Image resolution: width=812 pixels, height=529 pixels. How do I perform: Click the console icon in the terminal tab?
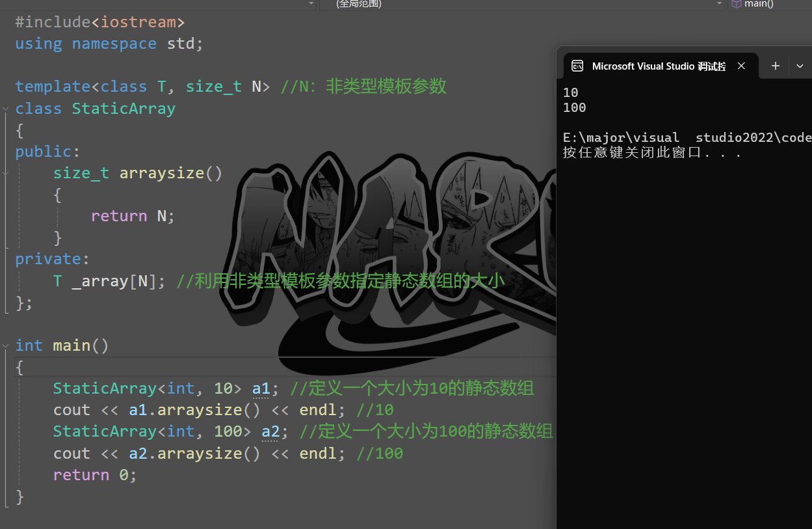[577, 66]
